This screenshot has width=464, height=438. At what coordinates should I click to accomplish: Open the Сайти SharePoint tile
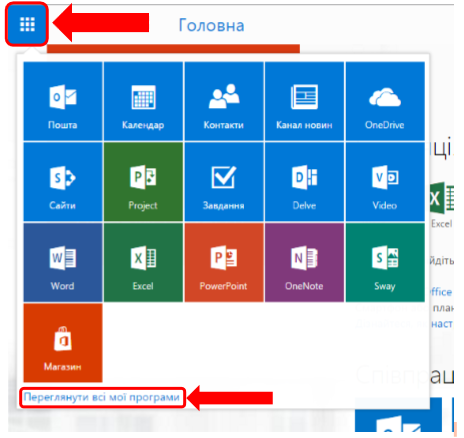pyautogui.click(x=63, y=182)
